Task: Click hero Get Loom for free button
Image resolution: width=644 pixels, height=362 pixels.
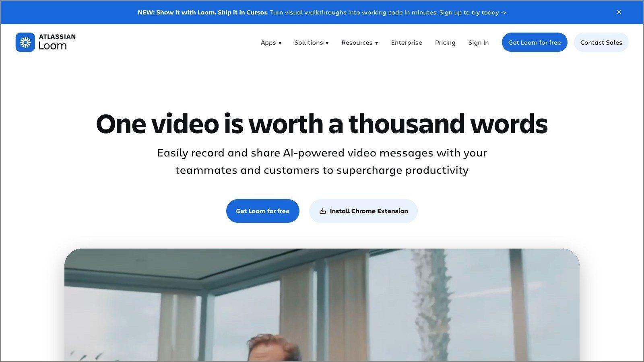Action: (x=263, y=211)
